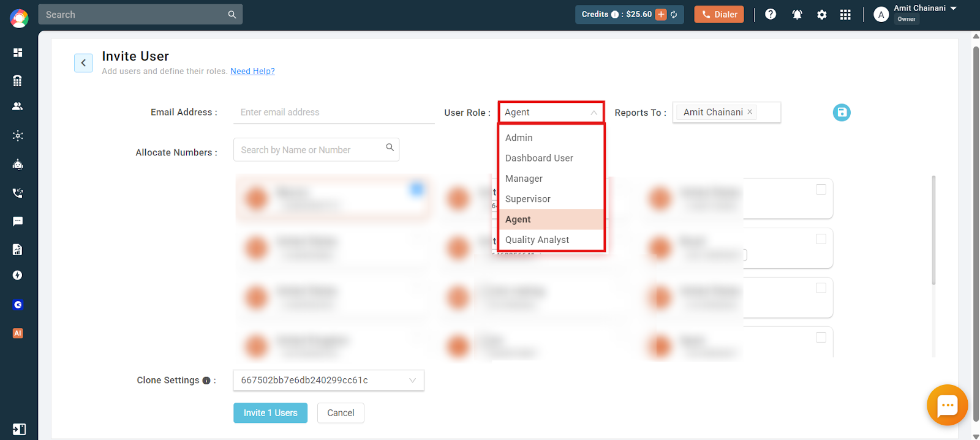This screenshot has width=980, height=440.
Task: Click the page vertical scrollbar
Action: (976, 234)
